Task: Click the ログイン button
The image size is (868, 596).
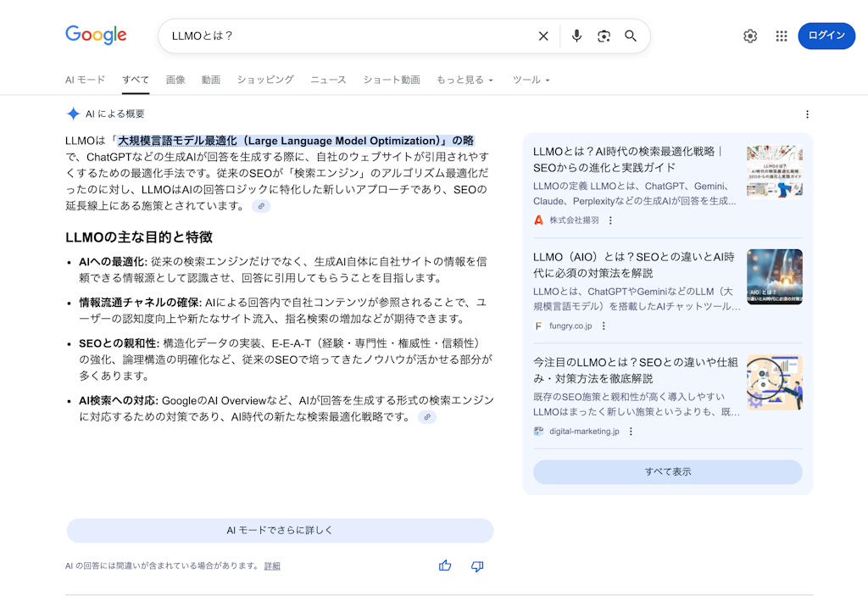Action: point(826,36)
